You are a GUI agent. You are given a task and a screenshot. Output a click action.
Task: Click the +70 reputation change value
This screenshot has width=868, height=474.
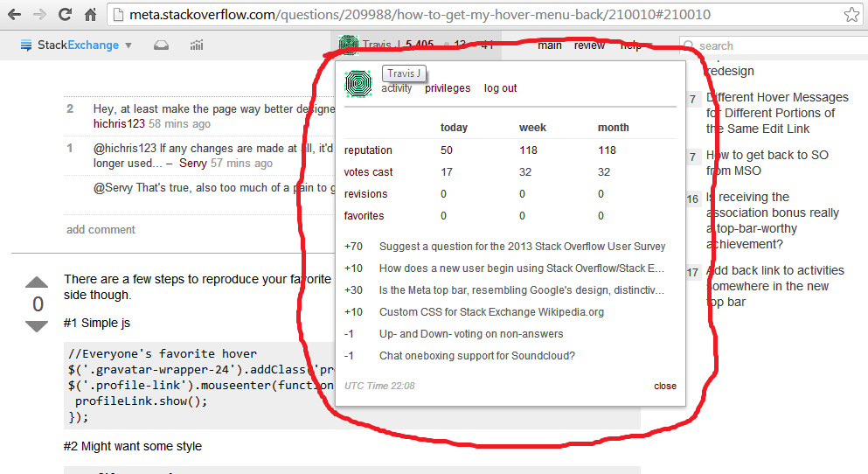point(353,247)
